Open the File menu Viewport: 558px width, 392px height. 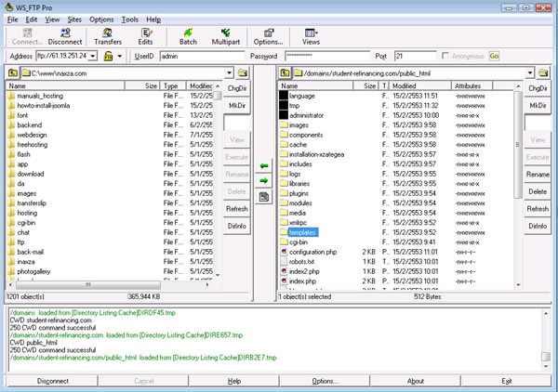12,20
